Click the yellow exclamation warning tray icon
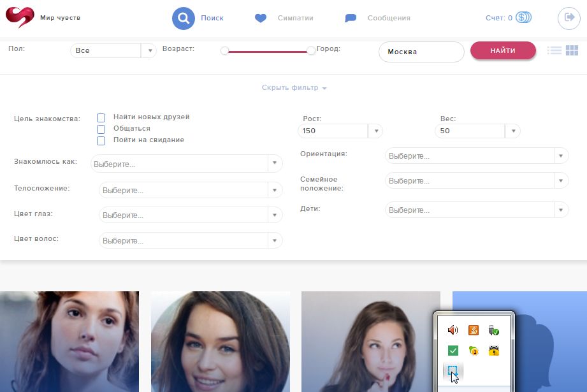 [x=494, y=351]
